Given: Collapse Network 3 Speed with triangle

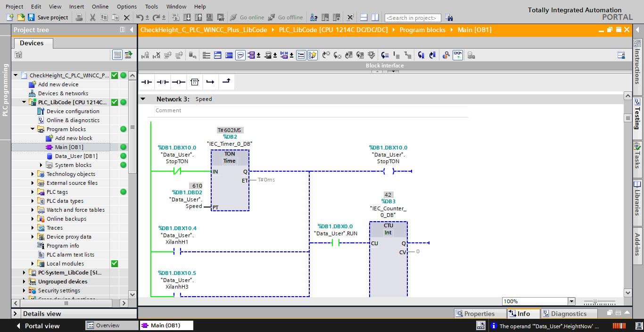Looking at the screenshot, I should (x=143, y=99).
